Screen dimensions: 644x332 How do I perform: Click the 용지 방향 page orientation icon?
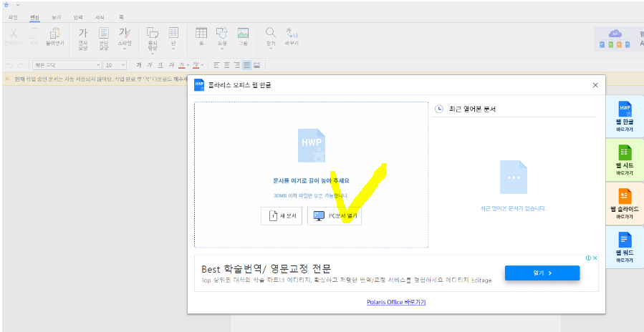[153, 33]
